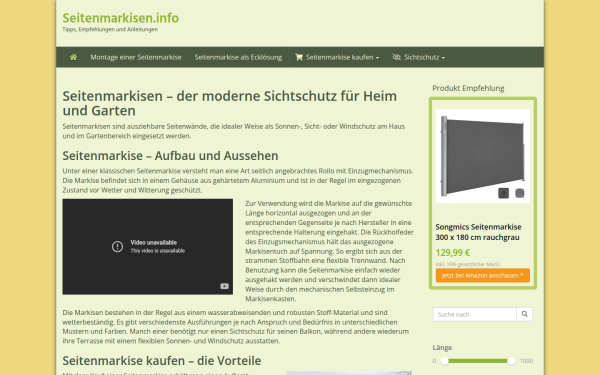Image resolution: width=600 pixels, height=375 pixels.
Task: Click the right handle of Länge slider
Action: (x=511, y=360)
